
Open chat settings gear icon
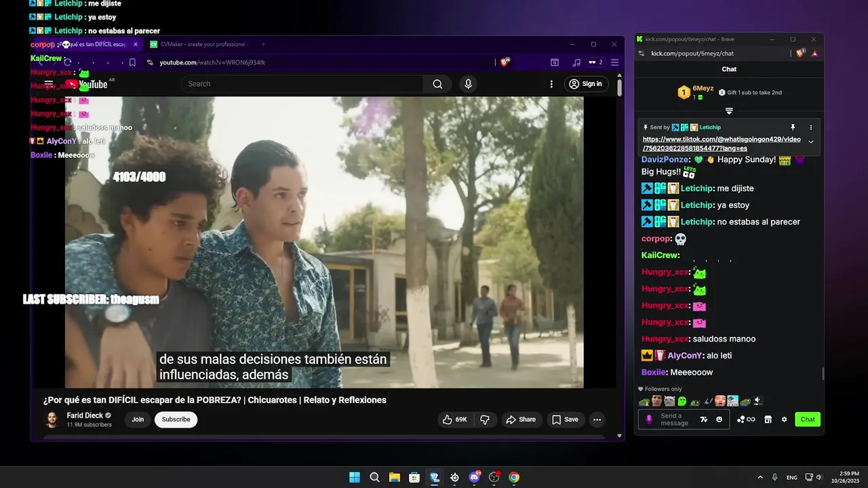pos(784,420)
